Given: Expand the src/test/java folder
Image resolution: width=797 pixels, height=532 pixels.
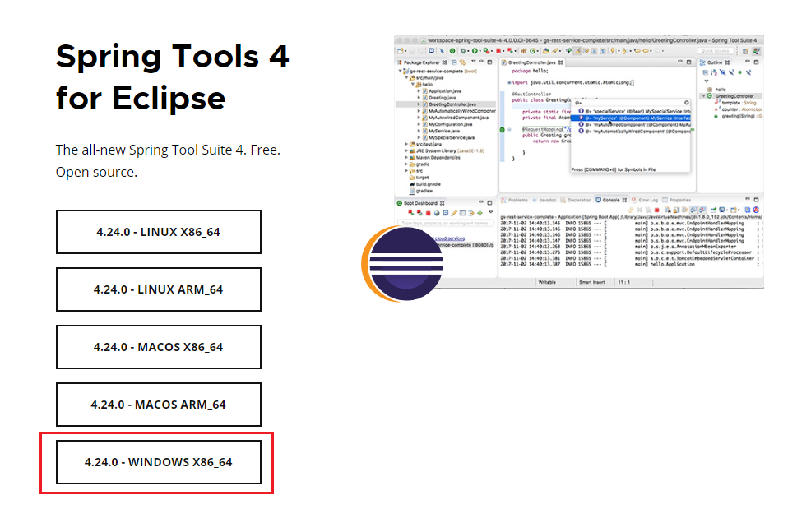Looking at the screenshot, I should (x=406, y=144).
